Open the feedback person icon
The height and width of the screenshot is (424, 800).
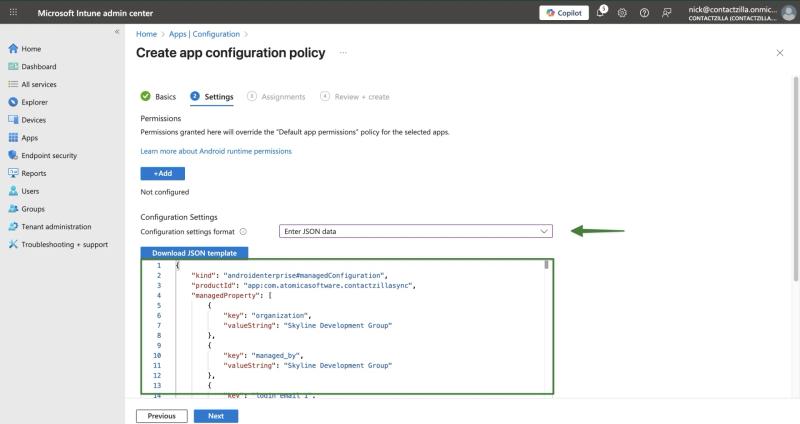tap(666, 13)
